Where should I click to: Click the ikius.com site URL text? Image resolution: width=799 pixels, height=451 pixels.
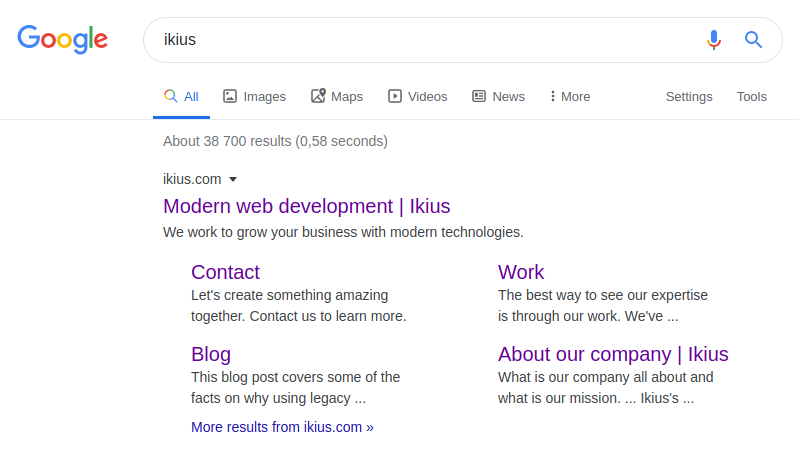coord(192,179)
